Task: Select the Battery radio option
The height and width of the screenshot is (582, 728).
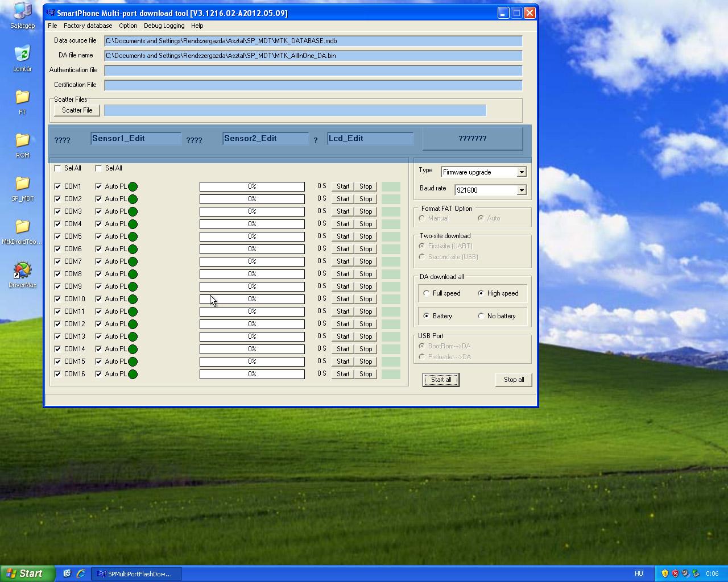Action: 427,316
